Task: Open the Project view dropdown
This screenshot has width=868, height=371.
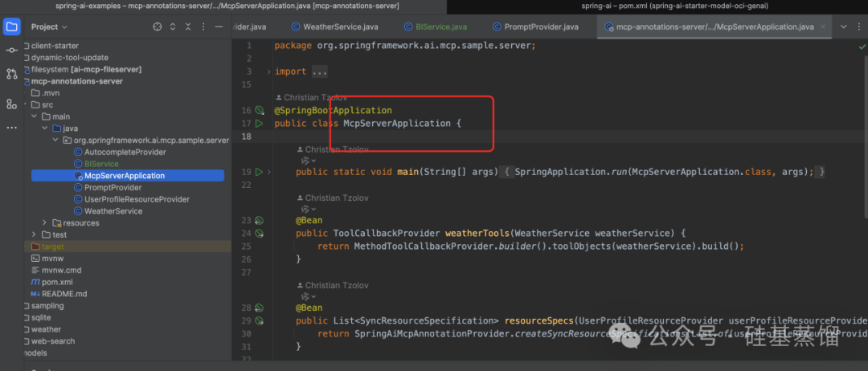Action: click(49, 26)
